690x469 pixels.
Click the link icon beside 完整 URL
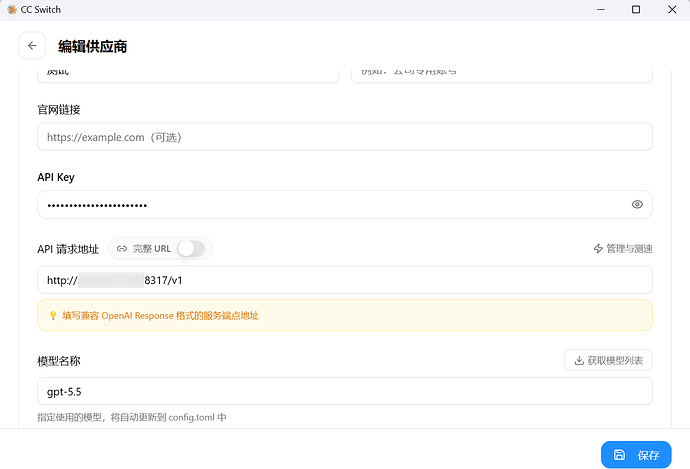(122, 249)
